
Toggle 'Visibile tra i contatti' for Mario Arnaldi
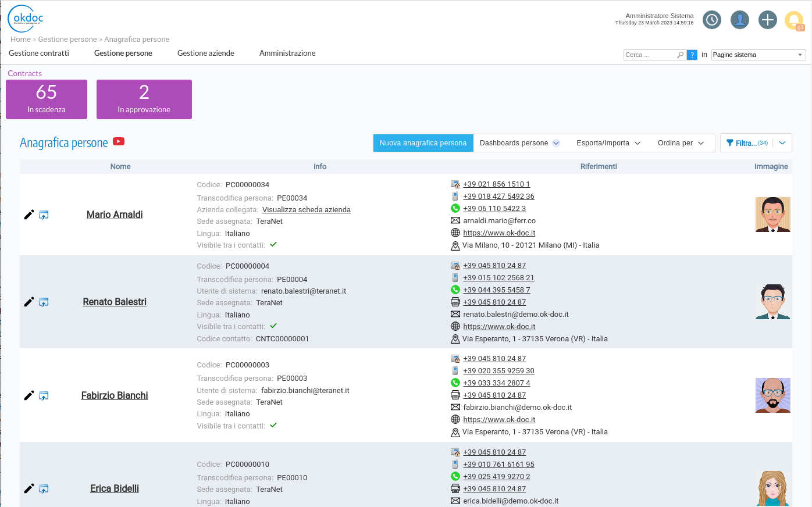coord(273,245)
